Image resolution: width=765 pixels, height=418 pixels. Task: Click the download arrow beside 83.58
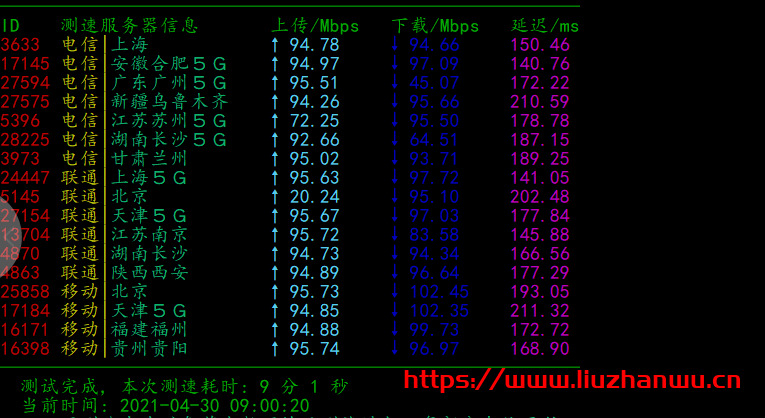click(395, 235)
